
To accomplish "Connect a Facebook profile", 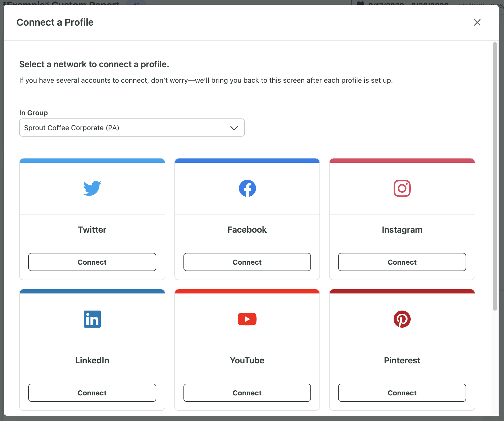I will click(x=247, y=262).
